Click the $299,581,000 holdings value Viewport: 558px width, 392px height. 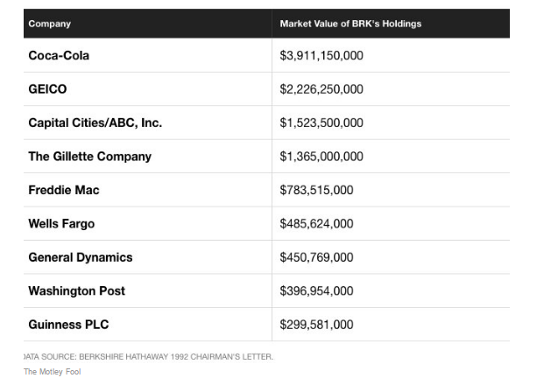pos(316,325)
